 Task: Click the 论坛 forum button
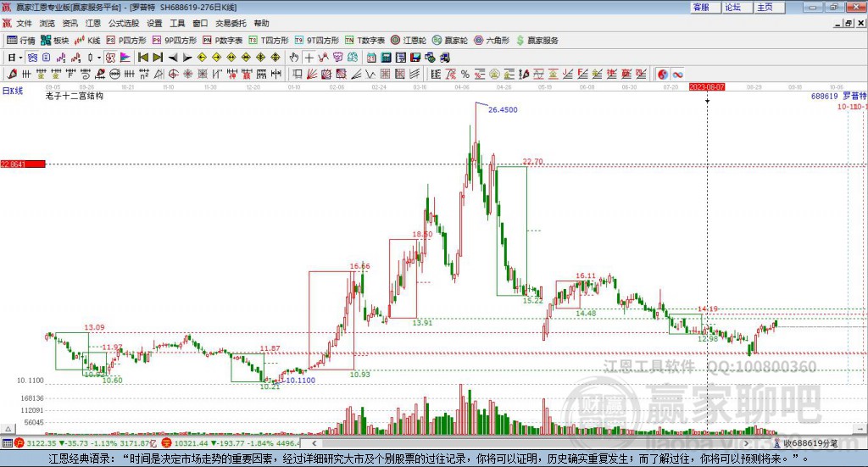point(737,7)
